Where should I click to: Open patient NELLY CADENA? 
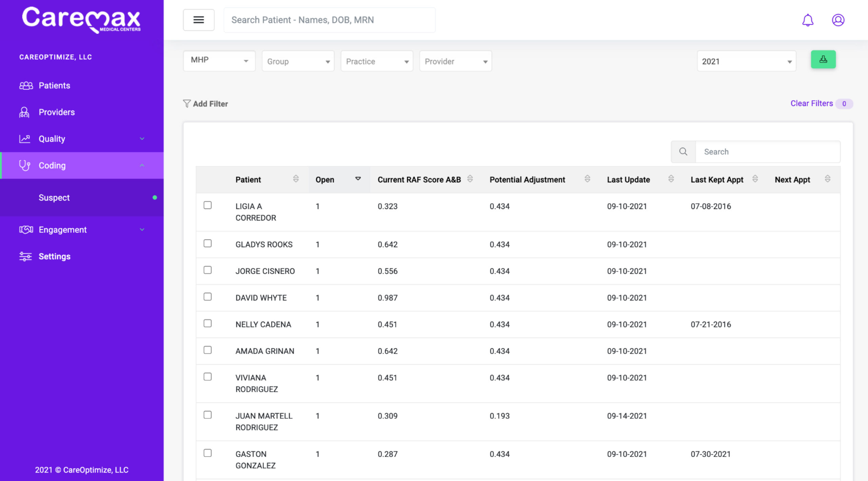pos(263,324)
